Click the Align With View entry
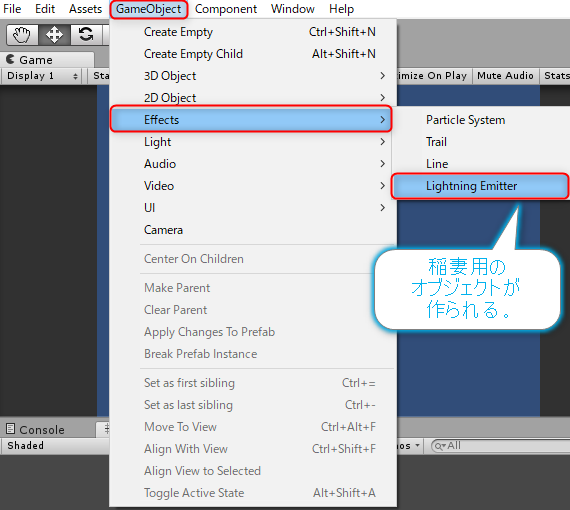Viewport: 570px width, 510px height. [253, 449]
